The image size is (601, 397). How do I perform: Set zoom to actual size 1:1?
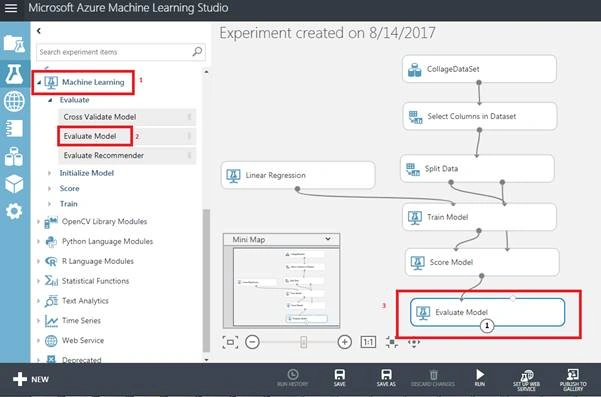[368, 342]
